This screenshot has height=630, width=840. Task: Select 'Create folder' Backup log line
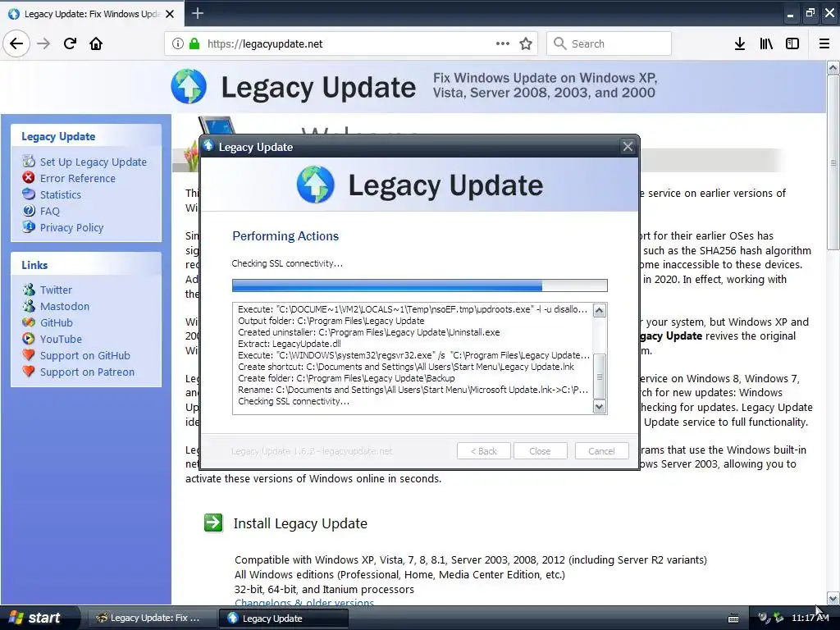coord(346,378)
